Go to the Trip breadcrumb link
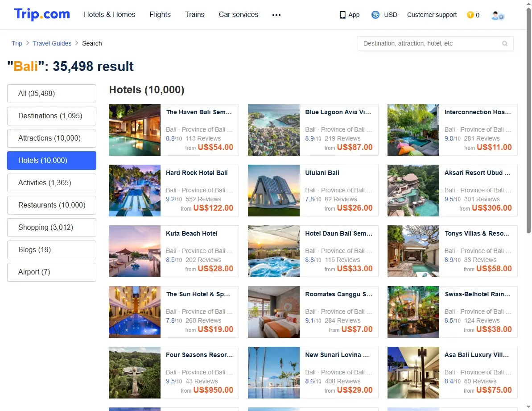Image resolution: width=532 pixels, height=411 pixels. (17, 43)
